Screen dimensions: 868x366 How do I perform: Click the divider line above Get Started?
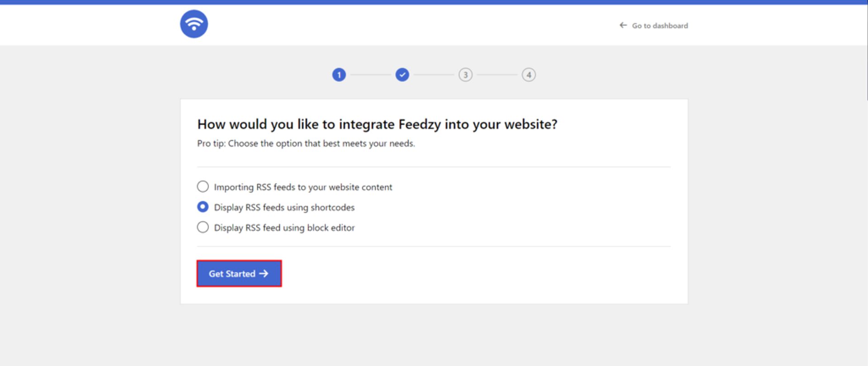coord(434,246)
